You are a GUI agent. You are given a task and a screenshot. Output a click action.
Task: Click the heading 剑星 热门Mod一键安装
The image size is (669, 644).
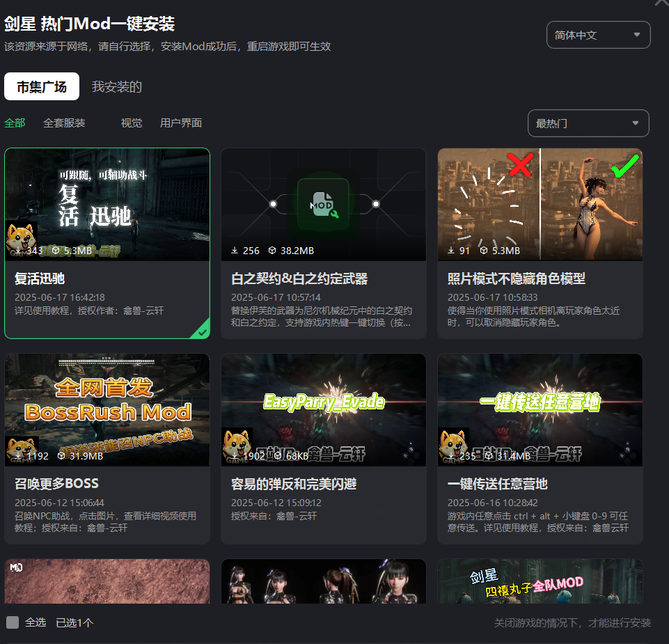90,24
